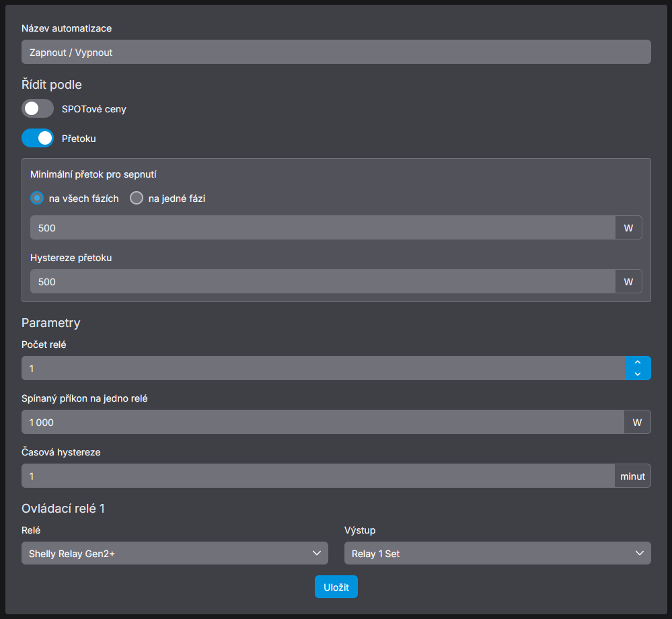Focus the Minimální přetok pro sepnutí field
Screen dimensions: 672x619
[x=322, y=227]
